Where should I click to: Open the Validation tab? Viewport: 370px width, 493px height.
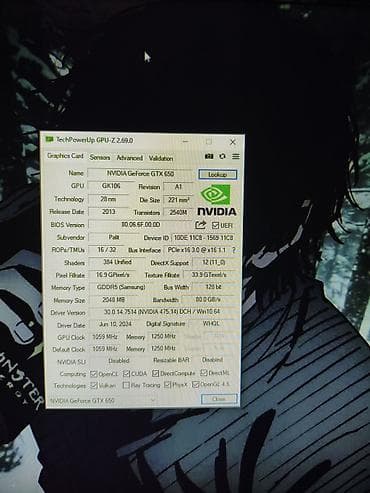pyautogui.click(x=161, y=158)
